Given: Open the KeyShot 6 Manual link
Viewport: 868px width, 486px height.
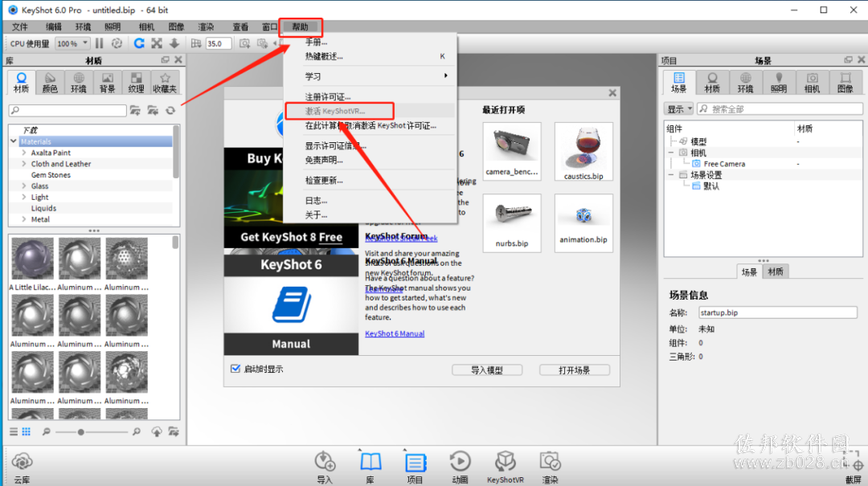Looking at the screenshot, I should pyautogui.click(x=395, y=333).
